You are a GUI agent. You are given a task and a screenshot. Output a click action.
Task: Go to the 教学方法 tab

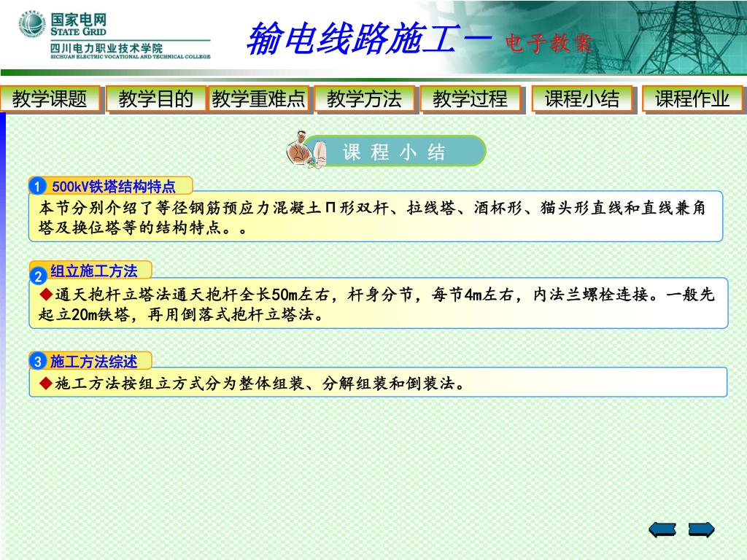point(365,99)
